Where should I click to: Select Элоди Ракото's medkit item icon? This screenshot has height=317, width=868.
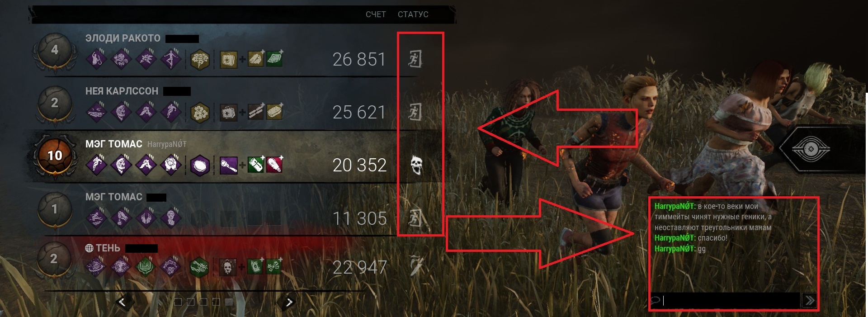click(228, 59)
